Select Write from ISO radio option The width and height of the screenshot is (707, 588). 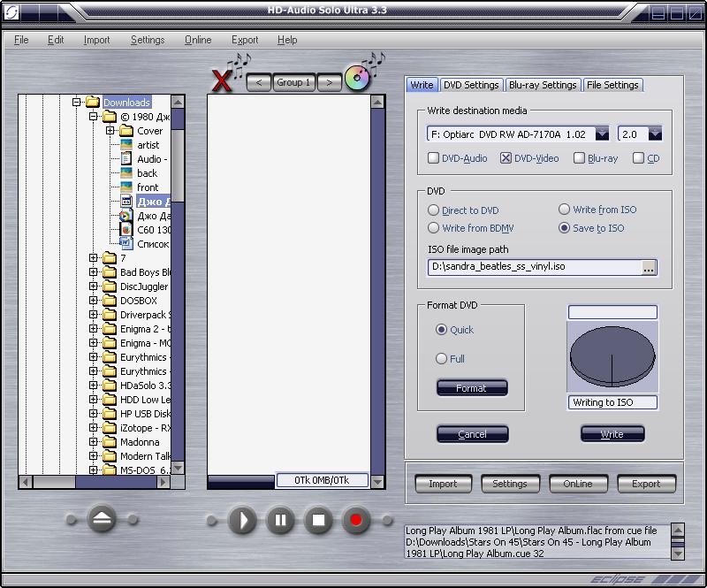coord(564,210)
